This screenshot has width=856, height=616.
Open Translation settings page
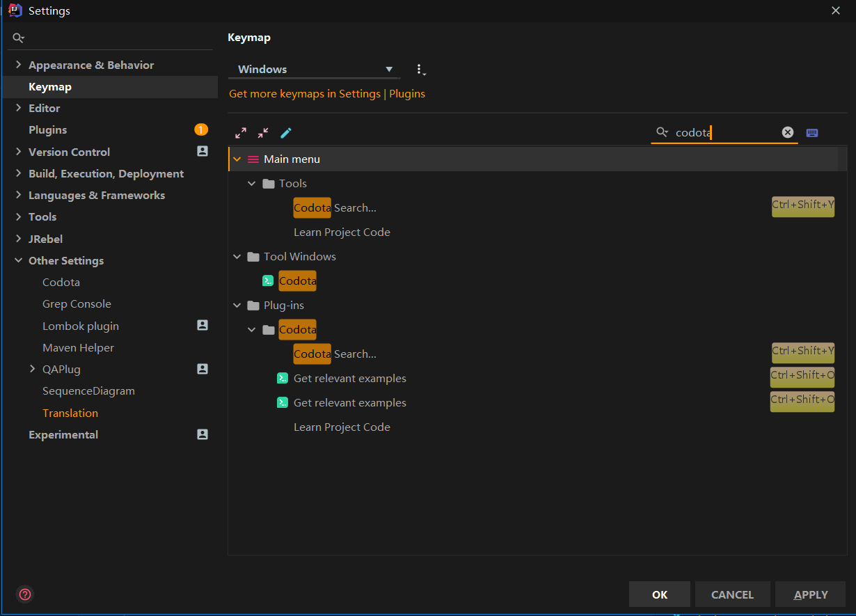tap(70, 413)
